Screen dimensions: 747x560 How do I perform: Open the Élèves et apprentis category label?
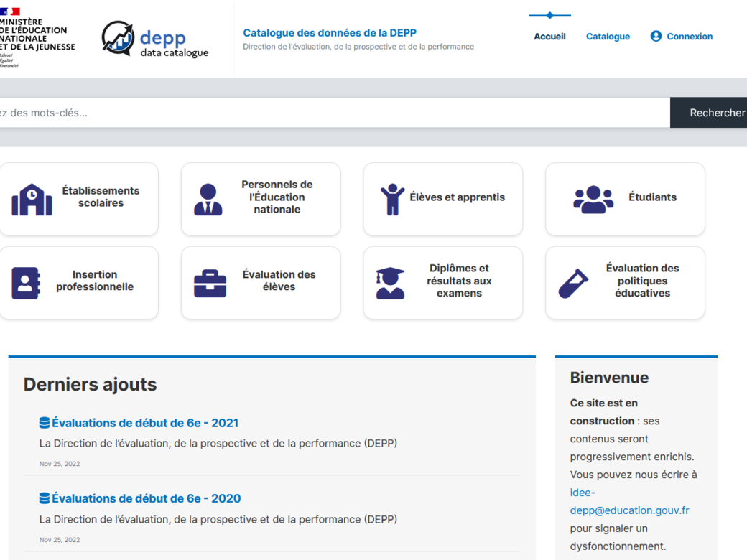[x=458, y=197]
